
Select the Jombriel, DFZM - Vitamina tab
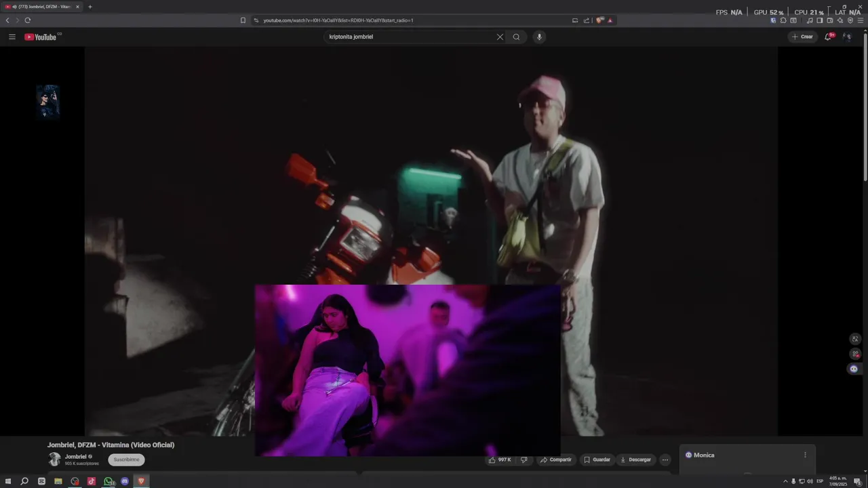[x=43, y=7]
